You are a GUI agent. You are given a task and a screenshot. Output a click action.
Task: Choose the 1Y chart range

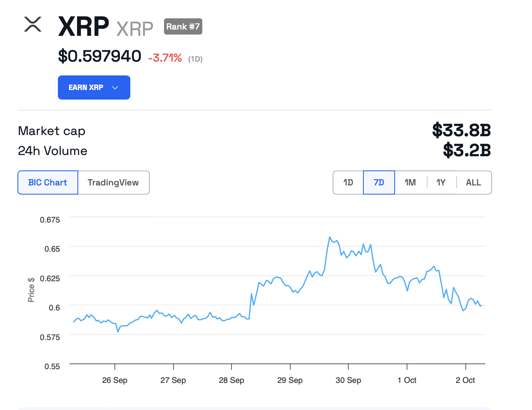[441, 182]
